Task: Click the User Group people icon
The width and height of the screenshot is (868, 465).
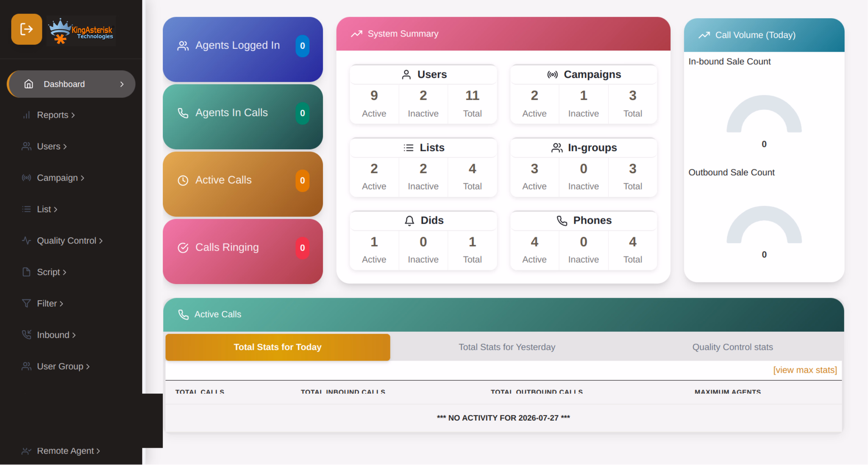Action: coord(26,366)
